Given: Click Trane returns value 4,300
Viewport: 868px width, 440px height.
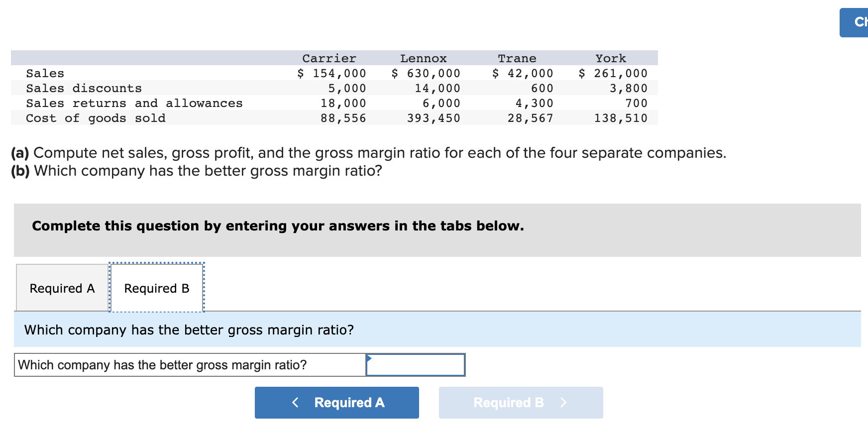Looking at the screenshot, I should [535, 103].
